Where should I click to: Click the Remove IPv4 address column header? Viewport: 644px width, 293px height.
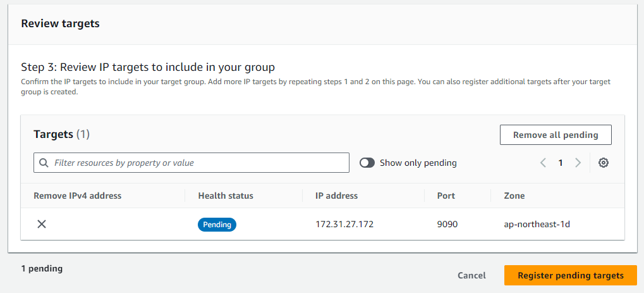tap(78, 196)
